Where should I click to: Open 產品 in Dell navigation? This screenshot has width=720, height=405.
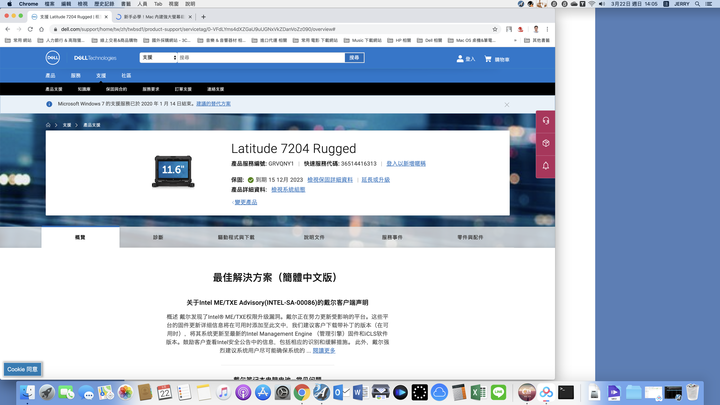click(51, 76)
